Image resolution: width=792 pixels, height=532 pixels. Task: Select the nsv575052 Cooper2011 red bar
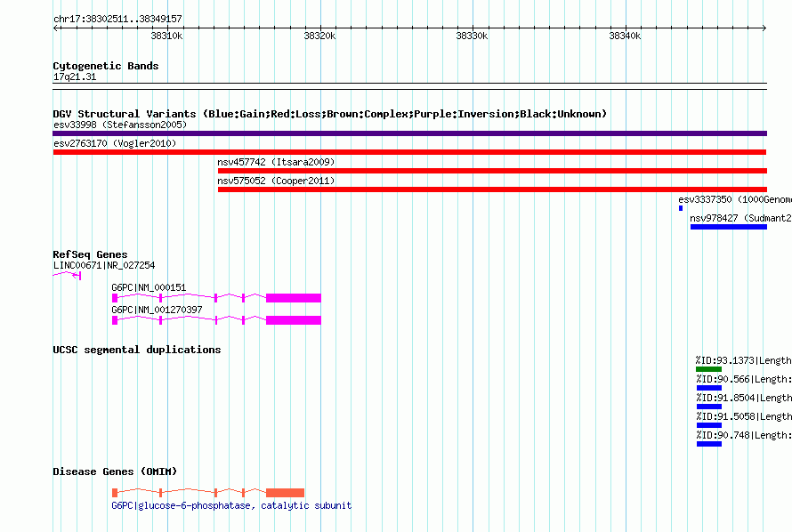[x=492, y=189]
